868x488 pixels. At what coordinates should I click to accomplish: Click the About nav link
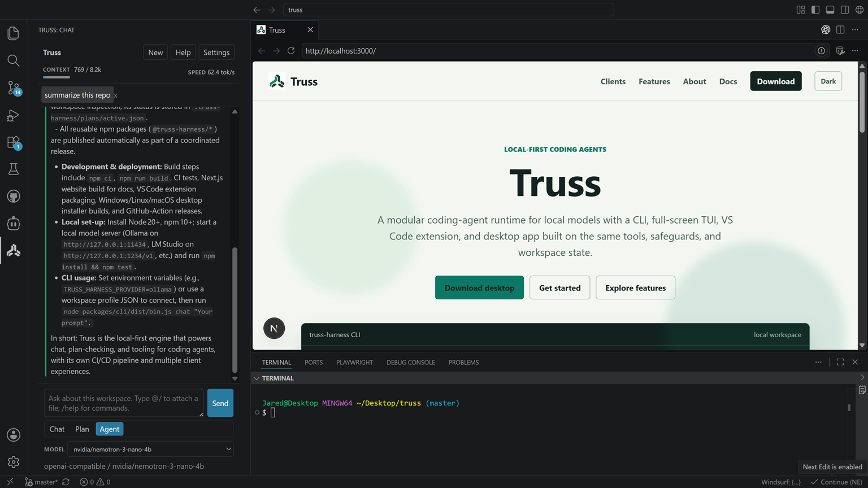(695, 81)
